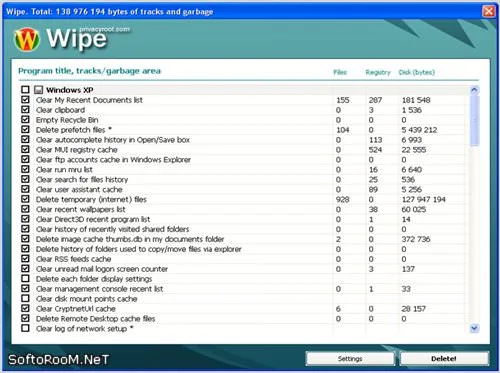Click disk value 5 439 212
Image resolution: width=500 pixels, height=373 pixels.
pyautogui.click(x=419, y=130)
